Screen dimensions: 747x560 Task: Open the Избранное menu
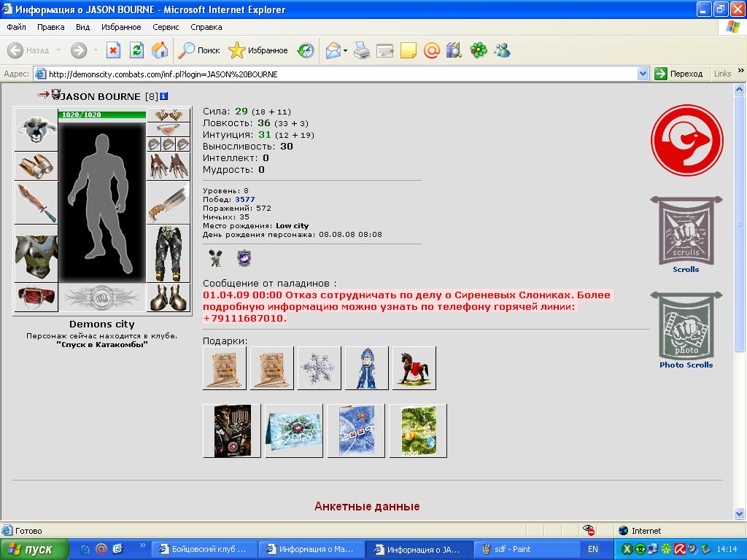121,27
